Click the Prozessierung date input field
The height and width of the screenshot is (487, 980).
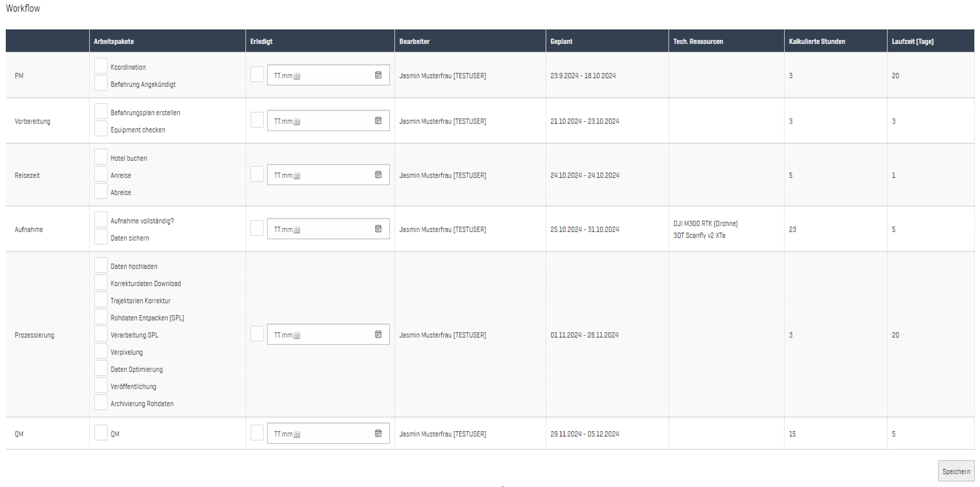coord(320,335)
